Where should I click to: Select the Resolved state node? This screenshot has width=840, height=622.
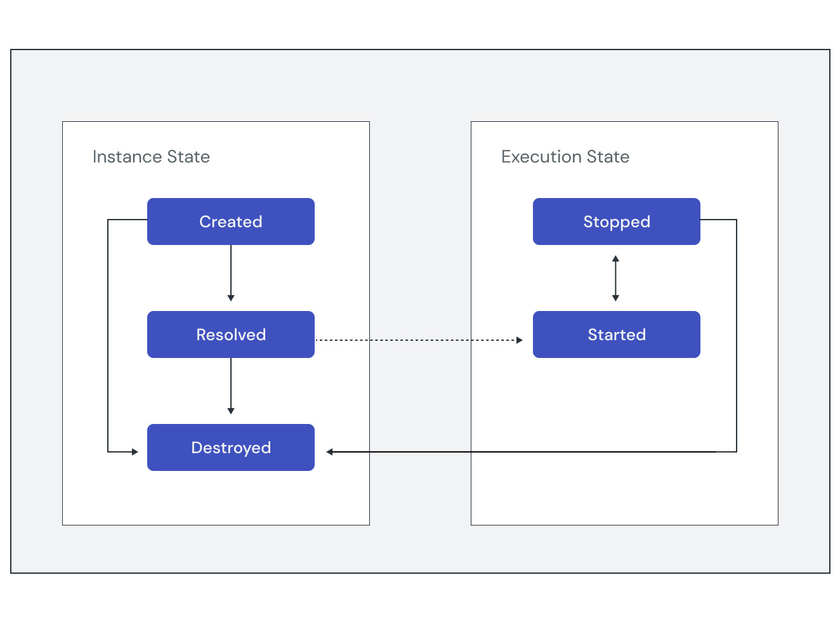(230, 334)
